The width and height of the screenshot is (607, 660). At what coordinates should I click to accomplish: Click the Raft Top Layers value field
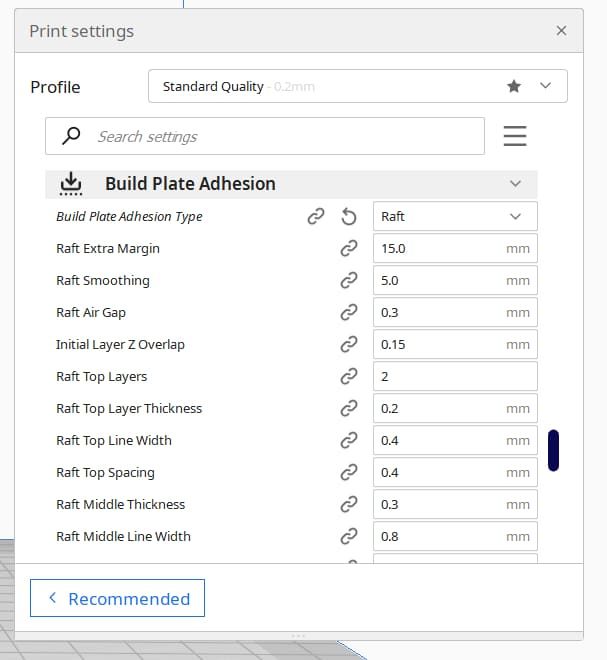(x=455, y=376)
